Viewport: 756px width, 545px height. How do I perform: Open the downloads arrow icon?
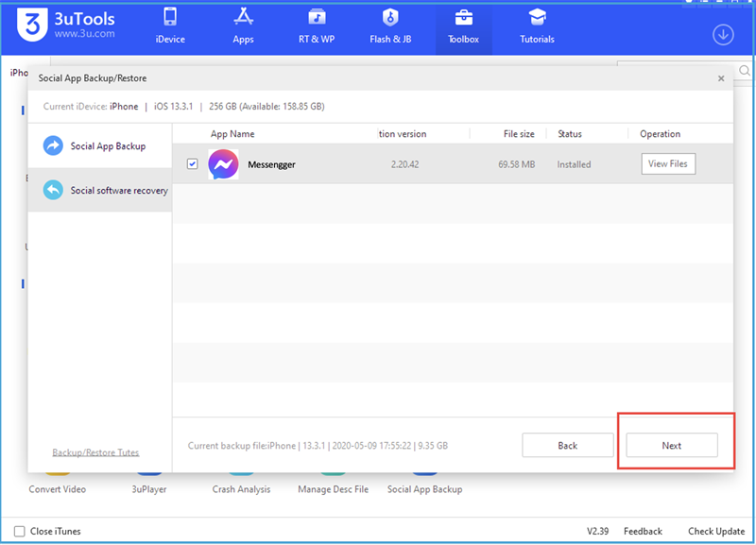tap(723, 35)
